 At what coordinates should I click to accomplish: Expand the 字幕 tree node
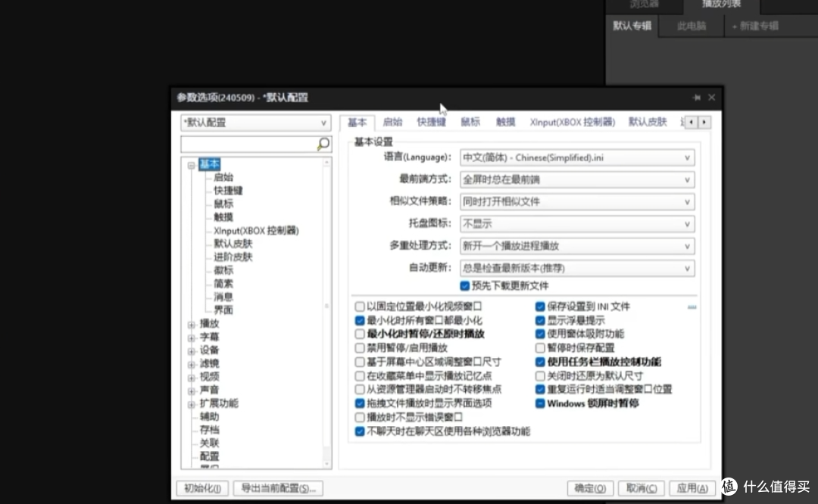pyautogui.click(x=192, y=338)
